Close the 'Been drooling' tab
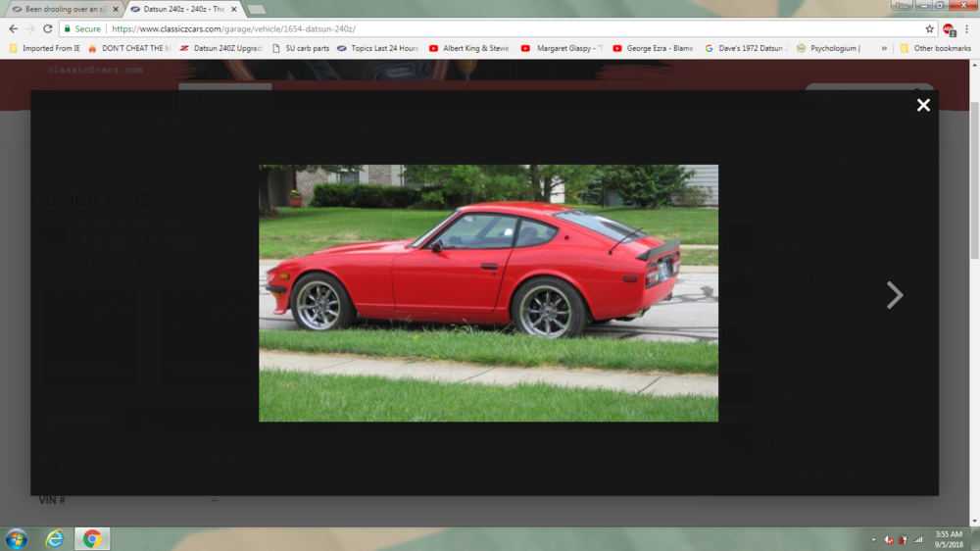The width and height of the screenshot is (980, 551). click(116, 10)
